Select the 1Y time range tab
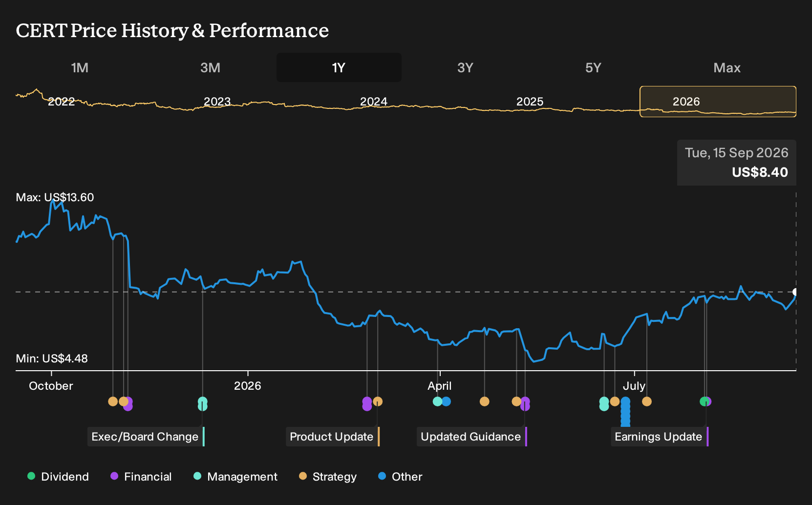The height and width of the screenshot is (505, 812). (x=339, y=67)
